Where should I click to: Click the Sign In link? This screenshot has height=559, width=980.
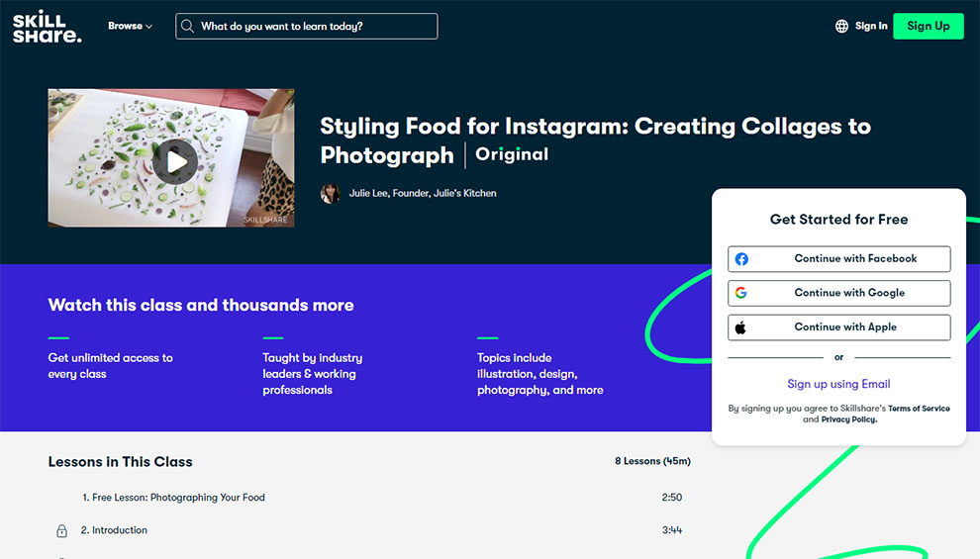871,27
